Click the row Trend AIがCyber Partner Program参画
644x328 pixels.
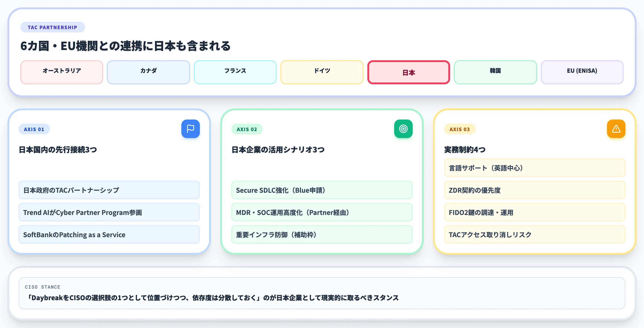[x=109, y=212]
